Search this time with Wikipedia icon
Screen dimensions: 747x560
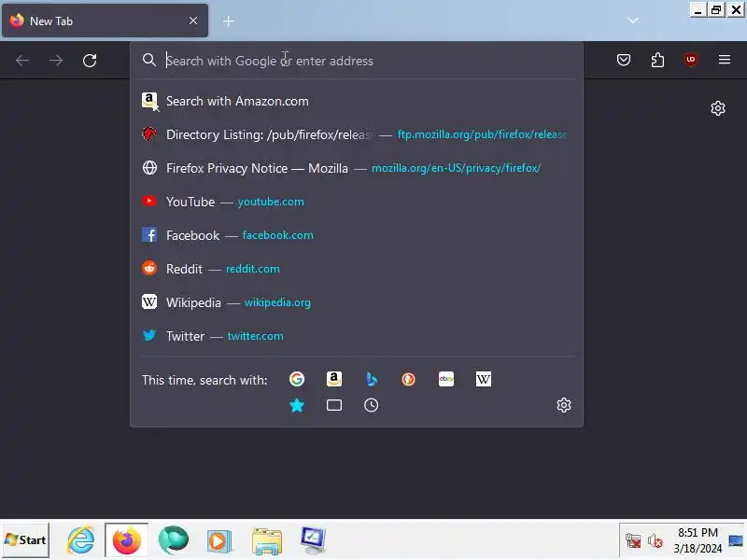point(483,379)
